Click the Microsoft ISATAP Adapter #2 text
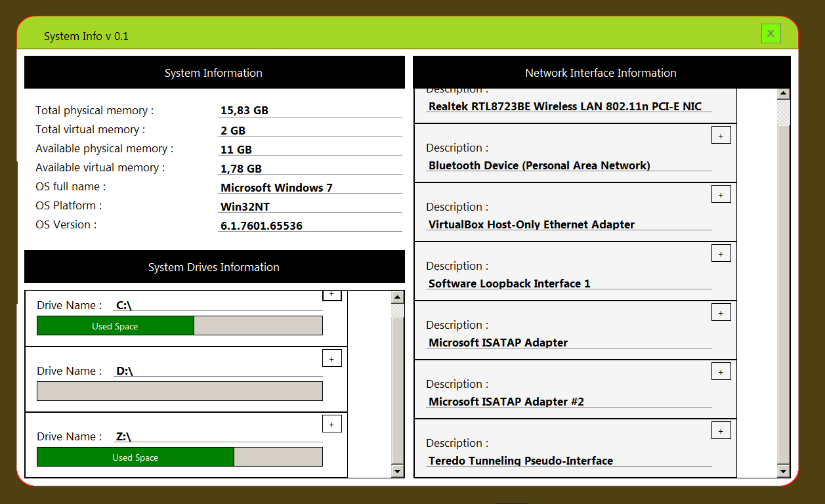 tap(506, 401)
